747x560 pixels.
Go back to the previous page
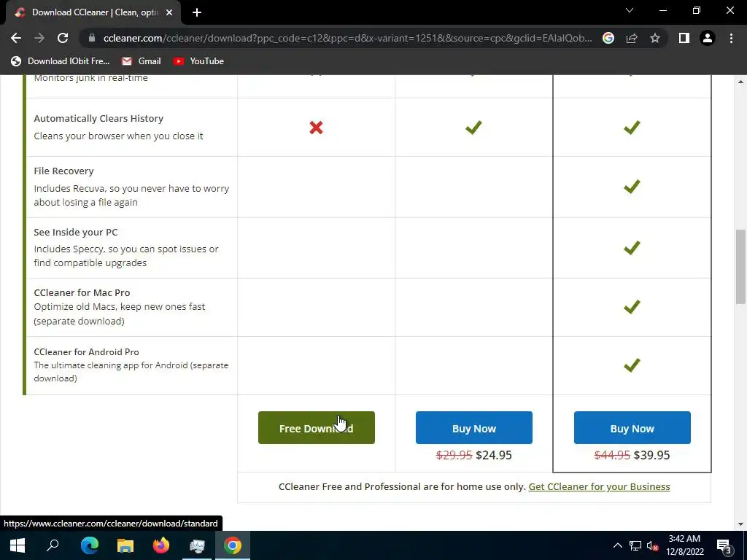coord(16,38)
